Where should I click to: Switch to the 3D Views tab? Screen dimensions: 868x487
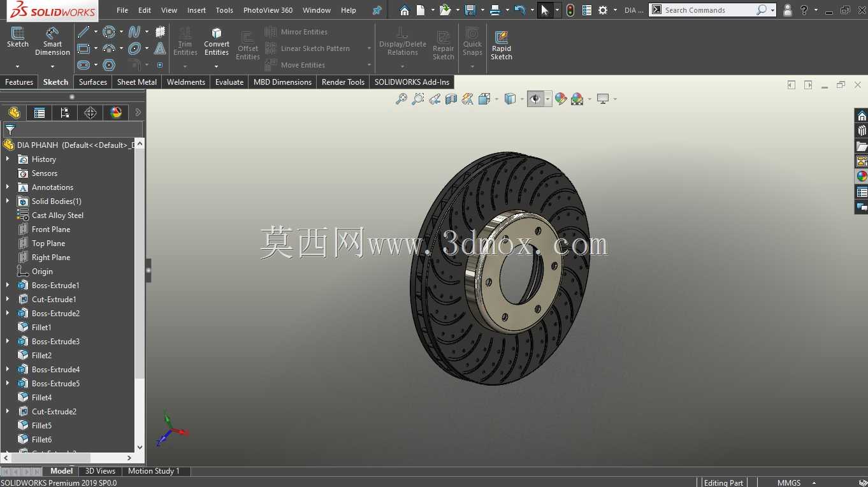(x=100, y=471)
